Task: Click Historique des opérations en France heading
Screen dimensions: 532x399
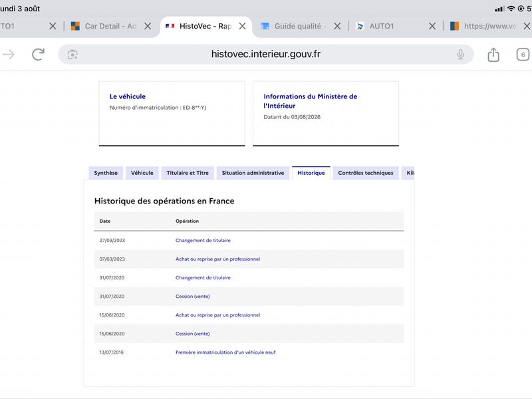Action: tap(164, 201)
